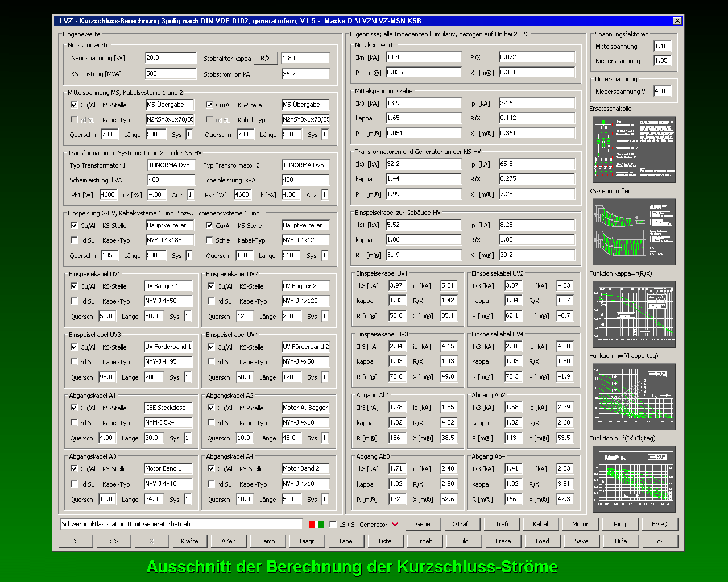Click the Motor button

point(580,524)
